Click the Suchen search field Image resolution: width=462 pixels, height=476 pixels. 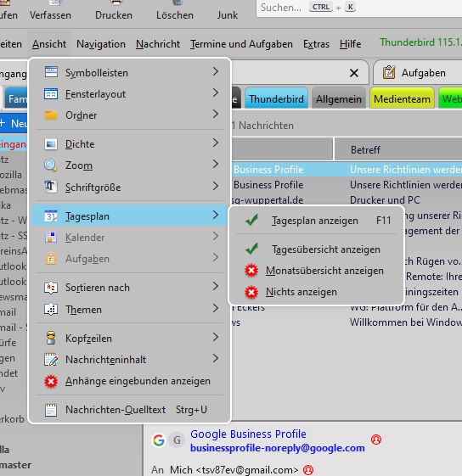(x=358, y=8)
